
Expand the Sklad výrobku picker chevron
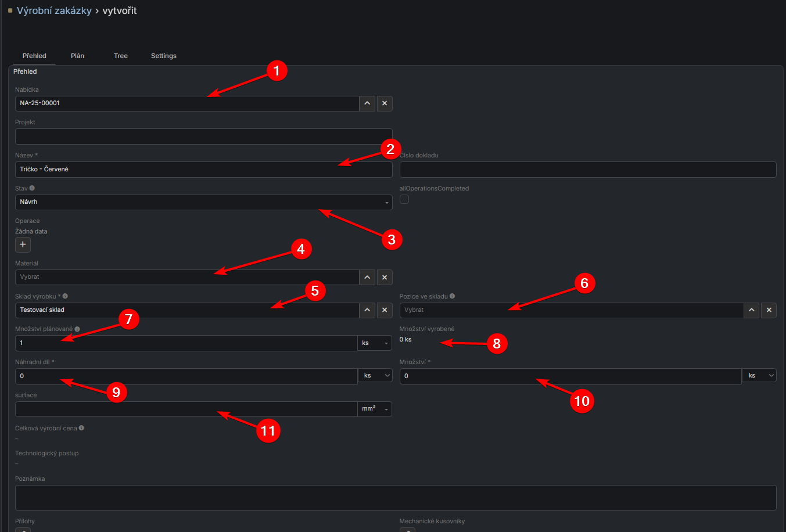click(x=367, y=310)
